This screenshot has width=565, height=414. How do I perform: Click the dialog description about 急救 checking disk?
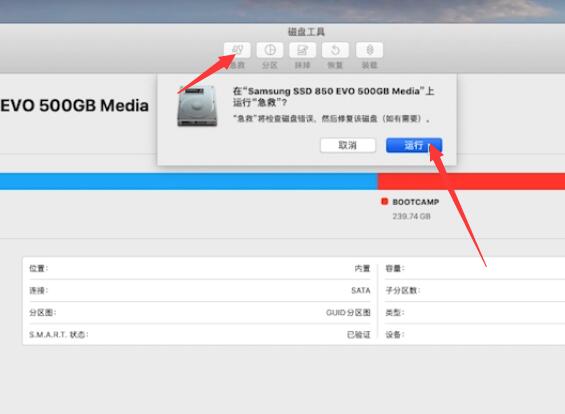(331, 119)
